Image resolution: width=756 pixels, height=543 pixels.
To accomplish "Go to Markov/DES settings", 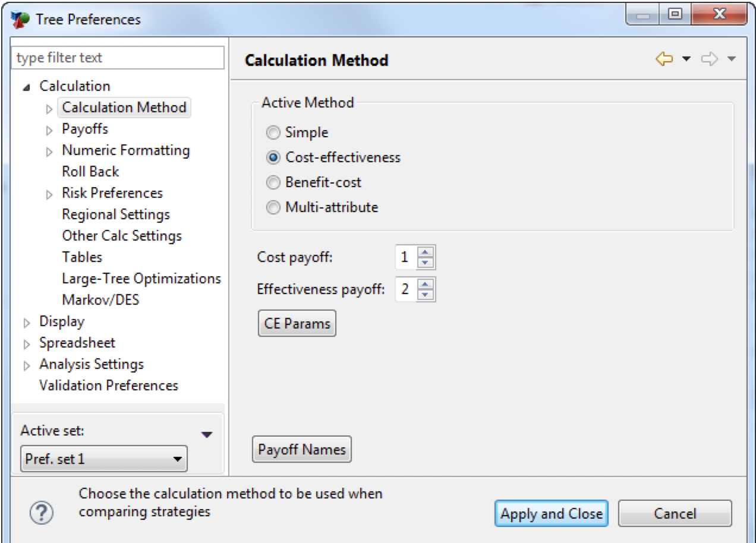I will 100,300.
